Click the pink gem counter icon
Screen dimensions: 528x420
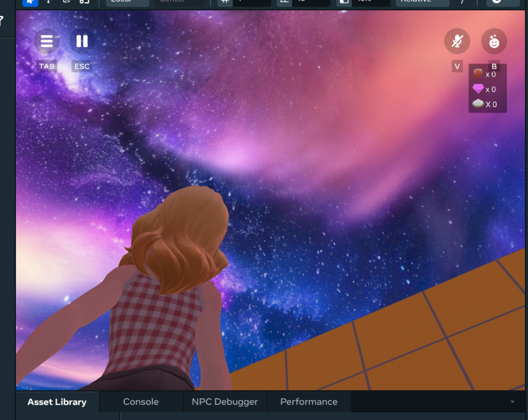click(478, 89)
